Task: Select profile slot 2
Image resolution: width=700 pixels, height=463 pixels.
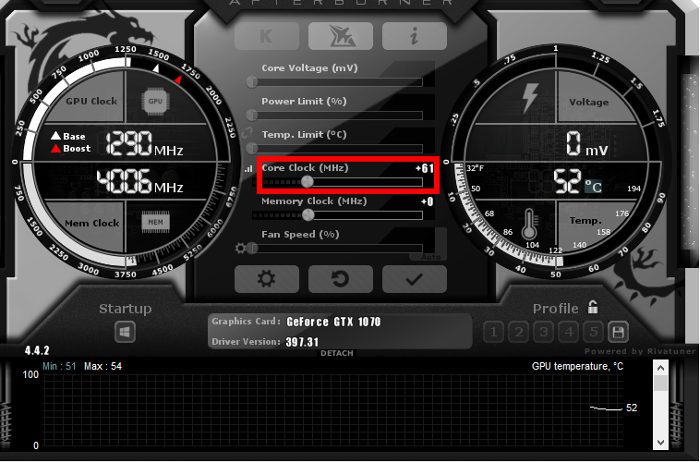Action: tap(518, 332)
